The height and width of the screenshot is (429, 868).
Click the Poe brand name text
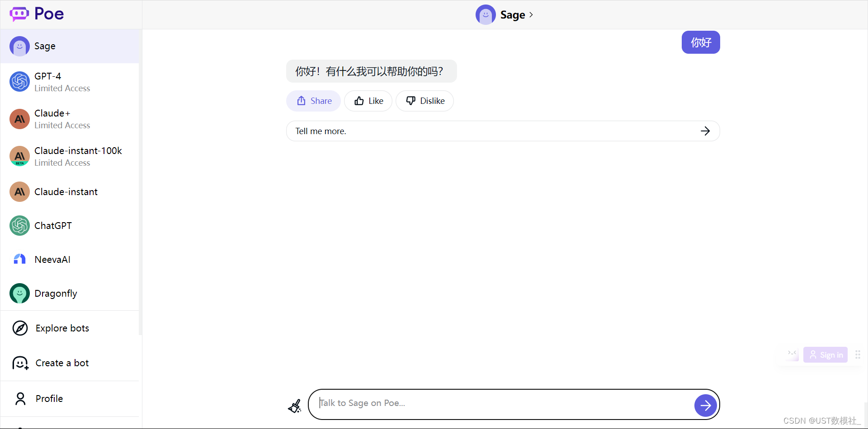point(49,14)
